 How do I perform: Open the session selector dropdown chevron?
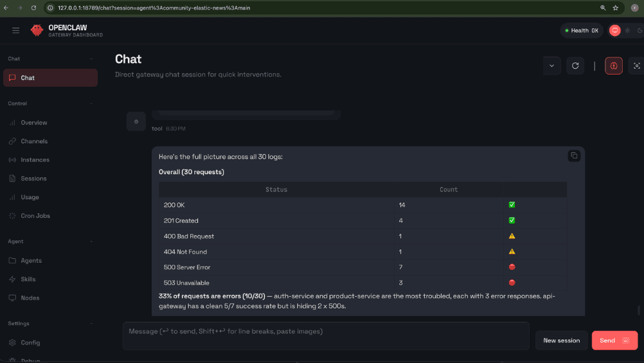pyautogui.click(x=551, y=66)
